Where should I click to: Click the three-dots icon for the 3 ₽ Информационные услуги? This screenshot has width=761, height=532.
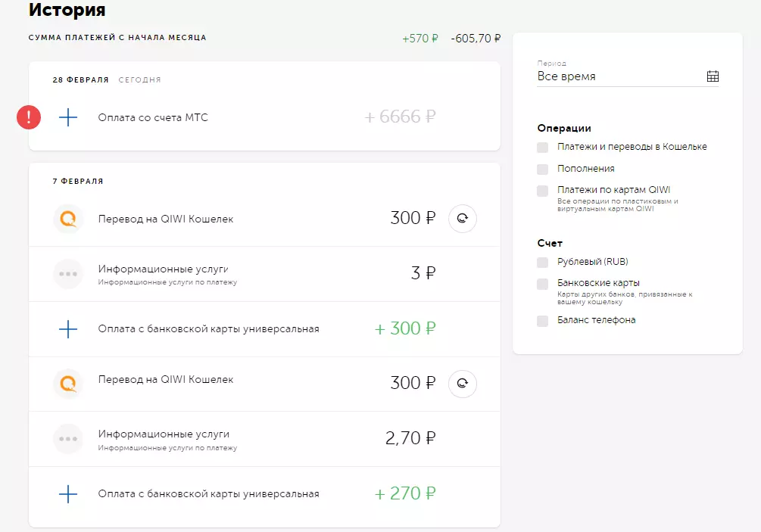68,274
